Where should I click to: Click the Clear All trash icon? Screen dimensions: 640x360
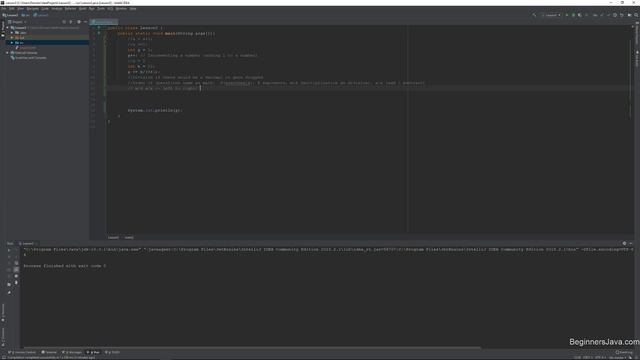click(16, 283)
